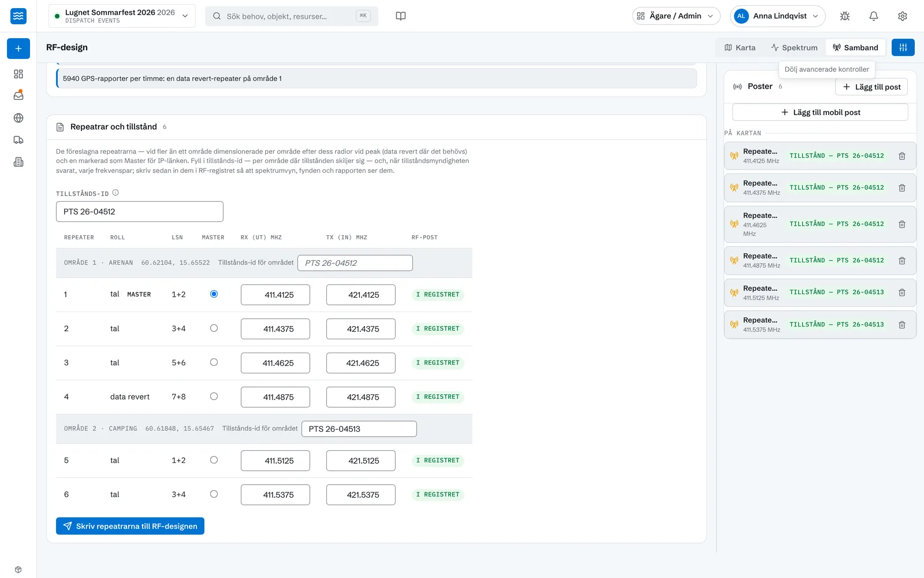Click the Område 2 Camping tillstånds-id field

click(359, 429)
